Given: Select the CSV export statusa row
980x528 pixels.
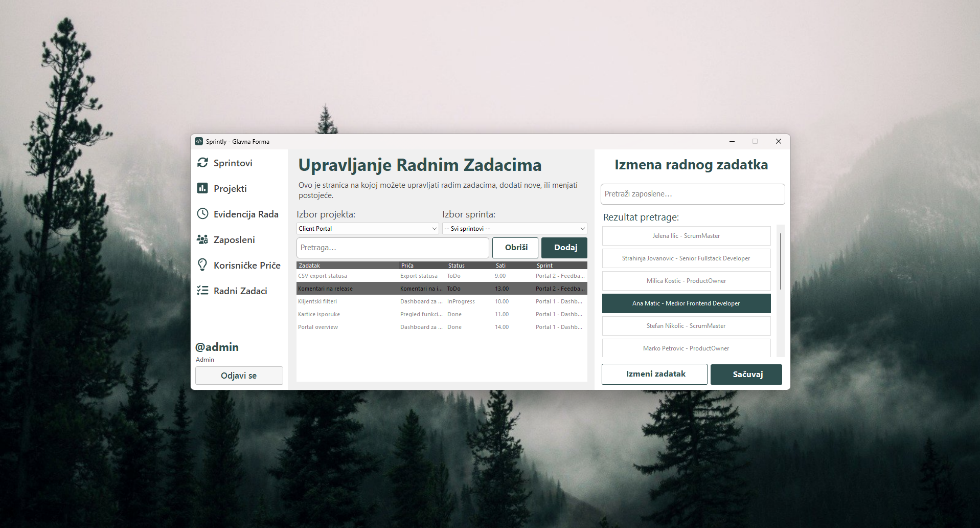Looking at the screenshot, I should (442, 276).
